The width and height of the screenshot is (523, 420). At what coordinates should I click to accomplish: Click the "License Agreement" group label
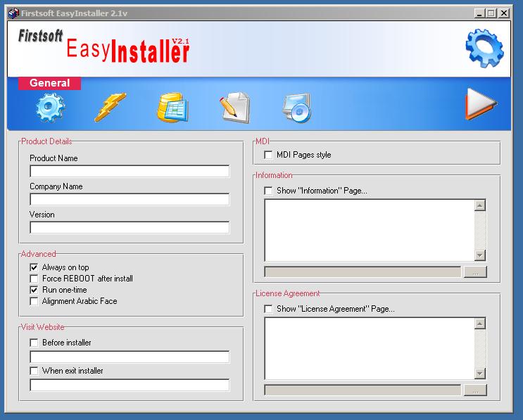click(287, 293)
